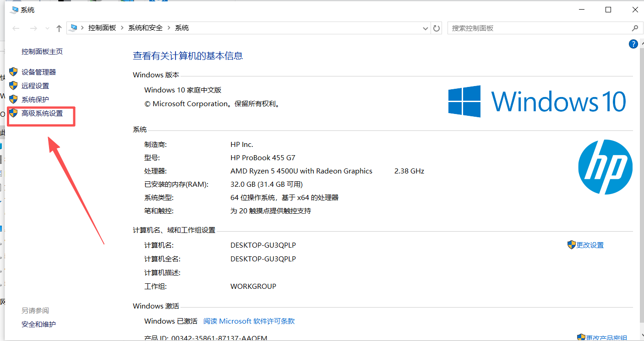Select 控制面板 in the breadcrumb path
The width and height of the screenshot is (644, 341).
click(x=102, y=28)
